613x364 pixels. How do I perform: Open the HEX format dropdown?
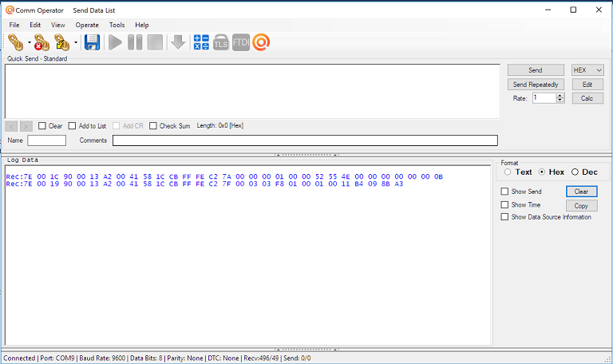click(587, 70)
